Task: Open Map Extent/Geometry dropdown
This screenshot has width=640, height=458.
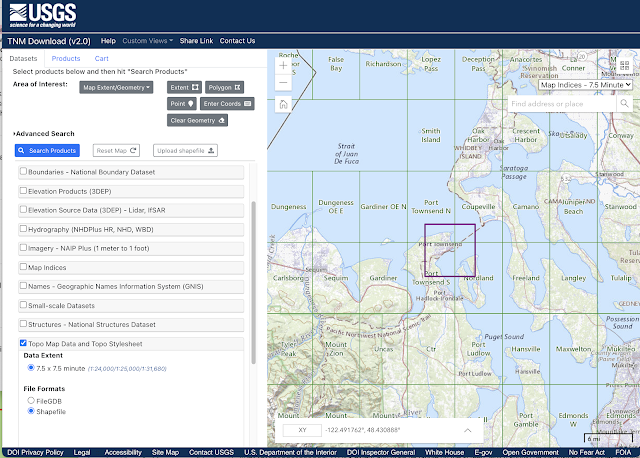Action: [116, 87]
